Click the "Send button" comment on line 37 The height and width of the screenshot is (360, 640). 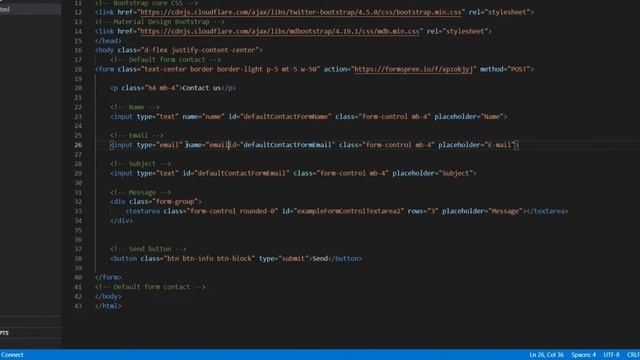point(148,249)
